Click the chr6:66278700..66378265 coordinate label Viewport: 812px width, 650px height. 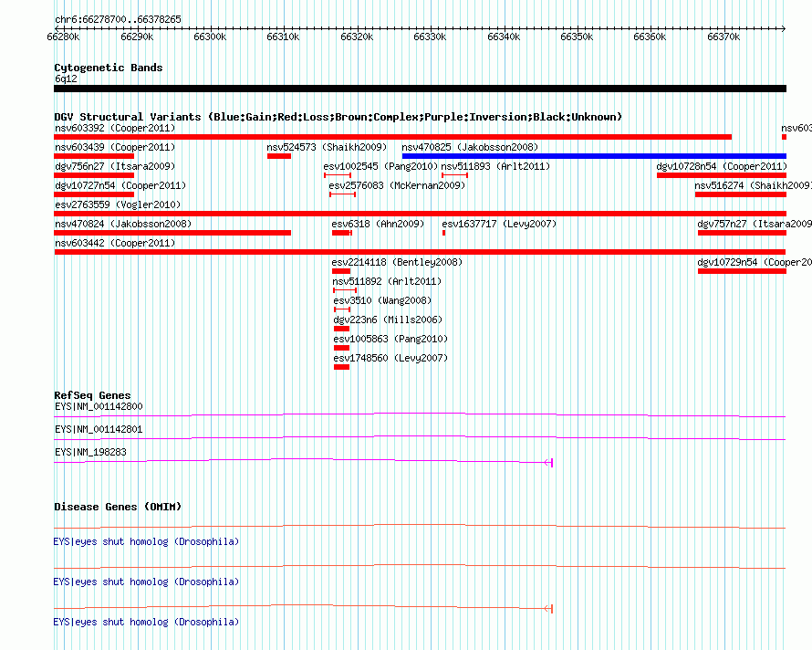pos(118,19)
